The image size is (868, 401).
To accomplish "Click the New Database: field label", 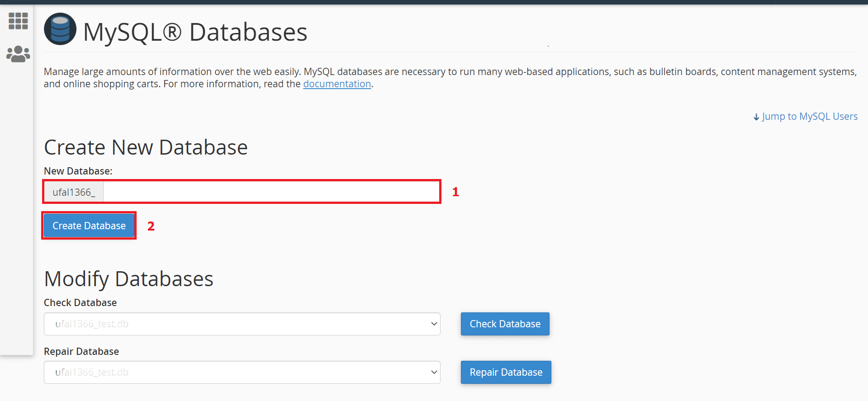I will click(78, 171).
